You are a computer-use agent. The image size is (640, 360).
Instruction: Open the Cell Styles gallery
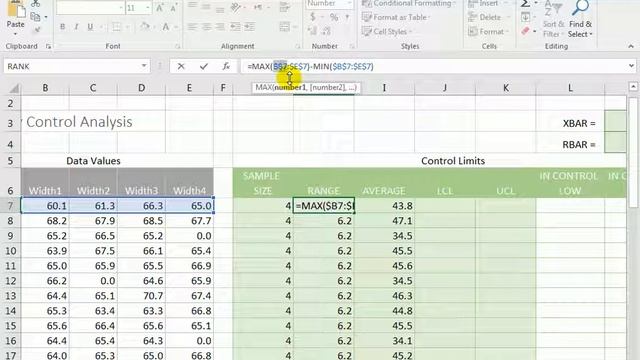387,31
